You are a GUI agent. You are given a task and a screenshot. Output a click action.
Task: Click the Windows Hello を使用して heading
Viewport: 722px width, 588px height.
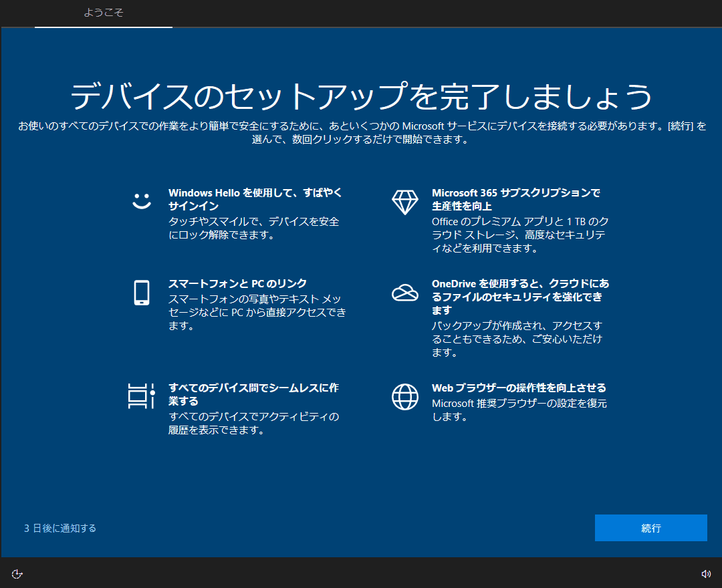coord(255,199)
